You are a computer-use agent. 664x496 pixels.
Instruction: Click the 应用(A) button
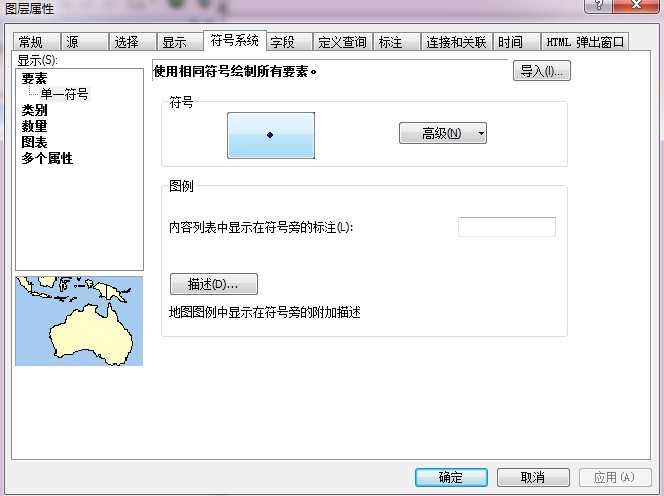pyautogui.click(x=615, y=477)
